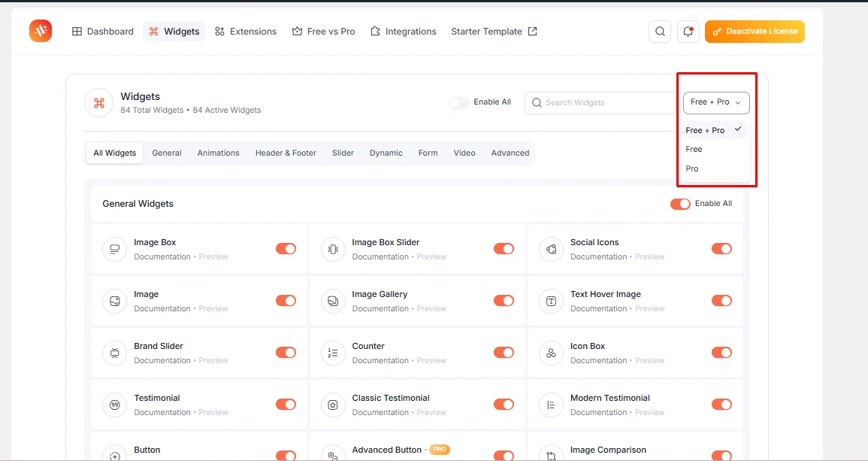Switch to the General tab
868x461 pixels.
(x=167, y=153)
